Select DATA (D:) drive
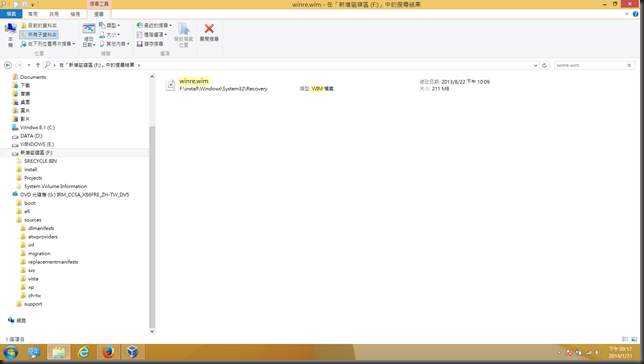This screenshot has width=644, height=364. (x=31, y=136)
